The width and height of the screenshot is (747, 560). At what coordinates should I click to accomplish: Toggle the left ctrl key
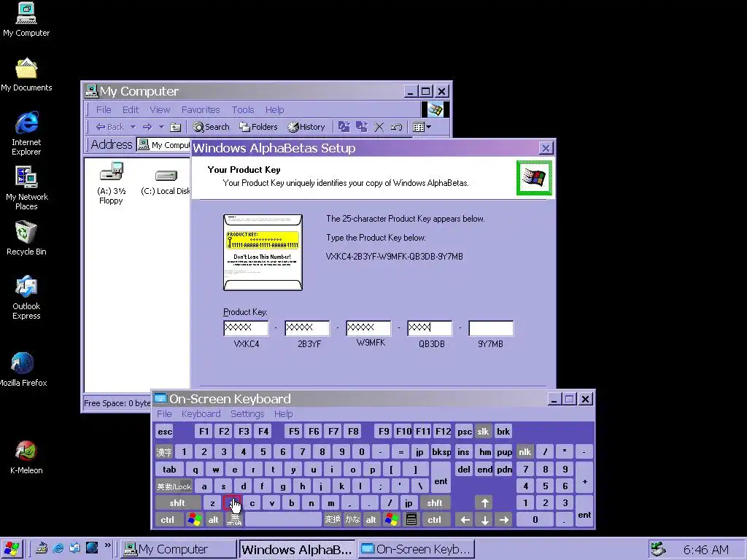[x=168, y=519]
